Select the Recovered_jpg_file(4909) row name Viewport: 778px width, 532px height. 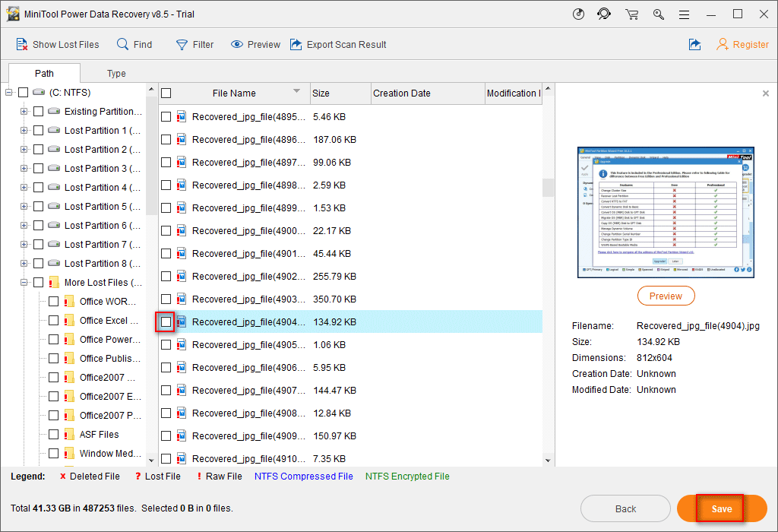click(248, 436)
